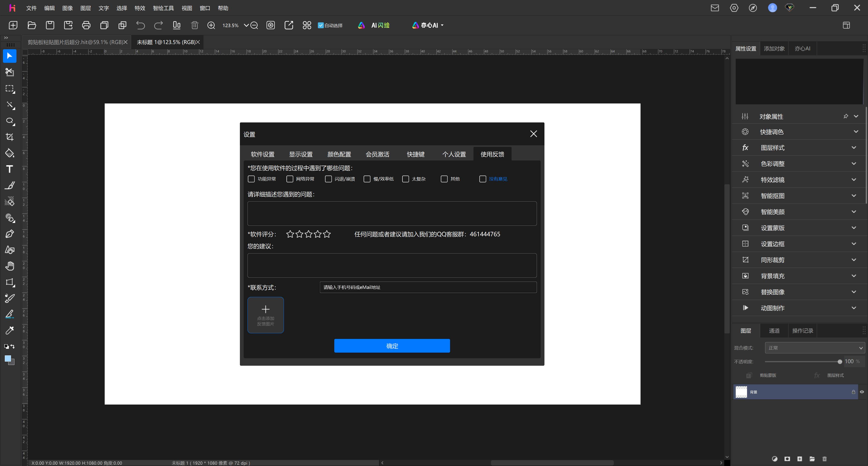Open a file with folder icon

point(32,25)
